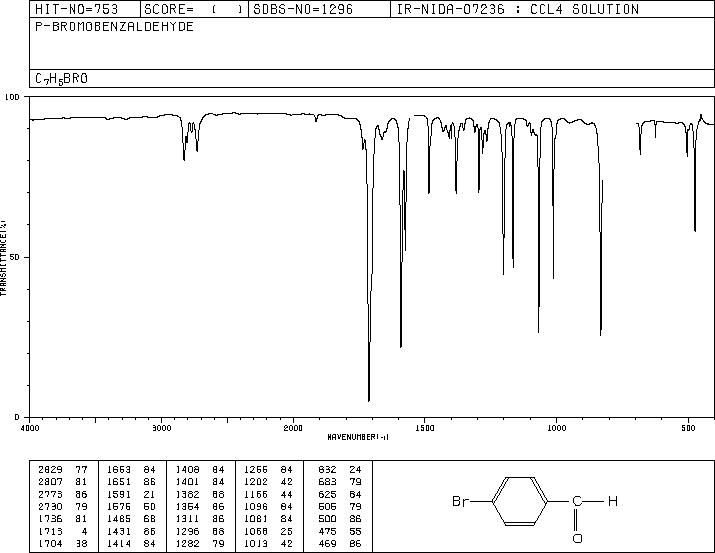Click the O atom in the structure

(x=577, y=538)
